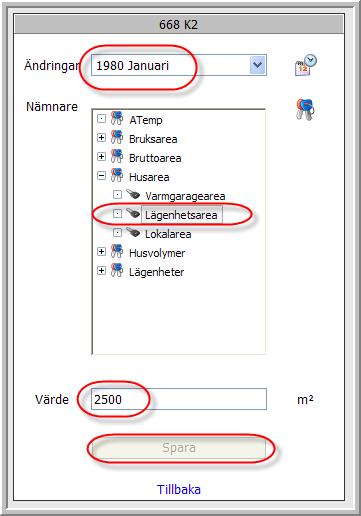The height and width of the screenshot is (516, 361).
Task: Click the Bruttoarea keys icon
Action: click(x=117, y=156)
